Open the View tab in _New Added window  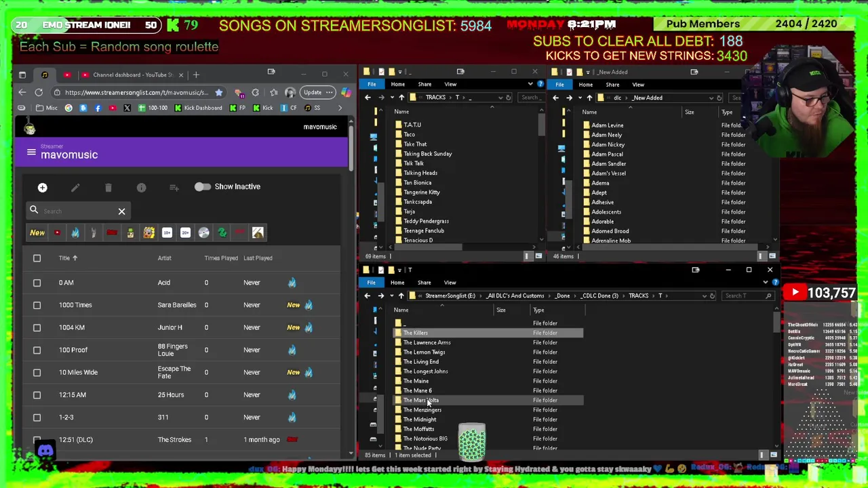click(638, 85)
